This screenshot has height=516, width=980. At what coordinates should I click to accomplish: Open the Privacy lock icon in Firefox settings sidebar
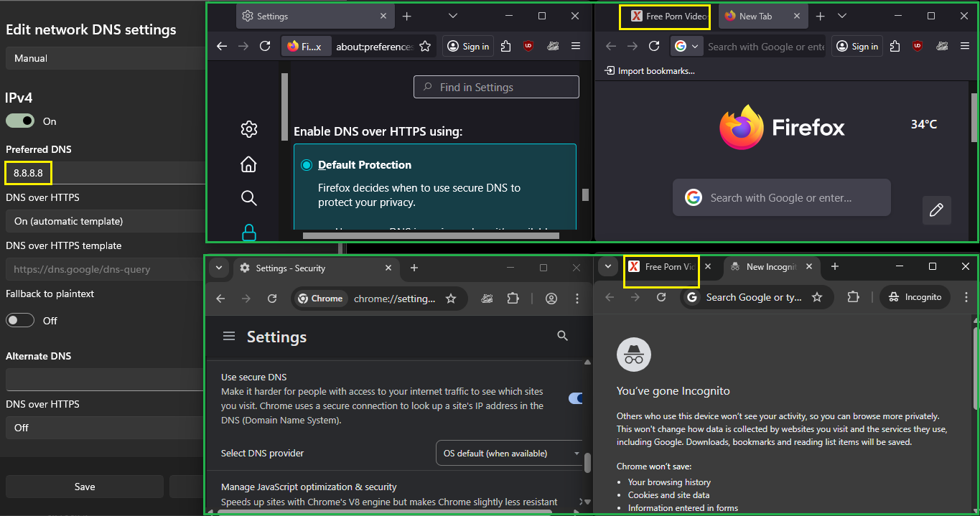(248, 232)
